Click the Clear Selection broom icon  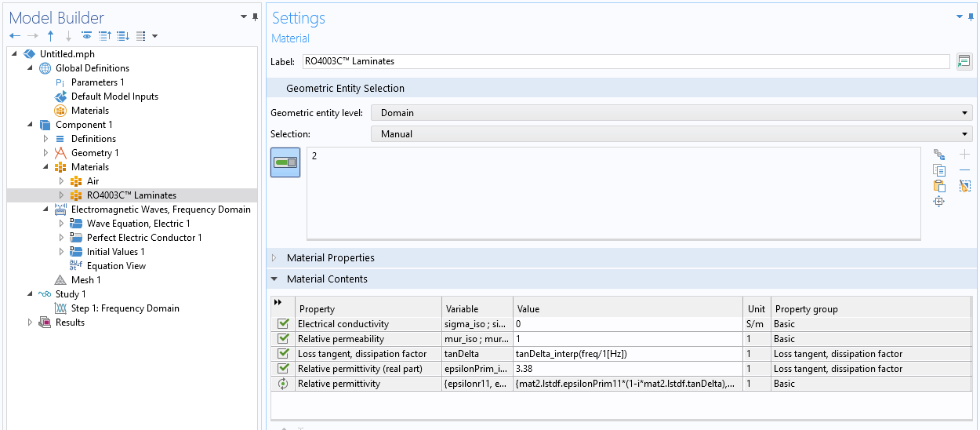pos(965,186)
